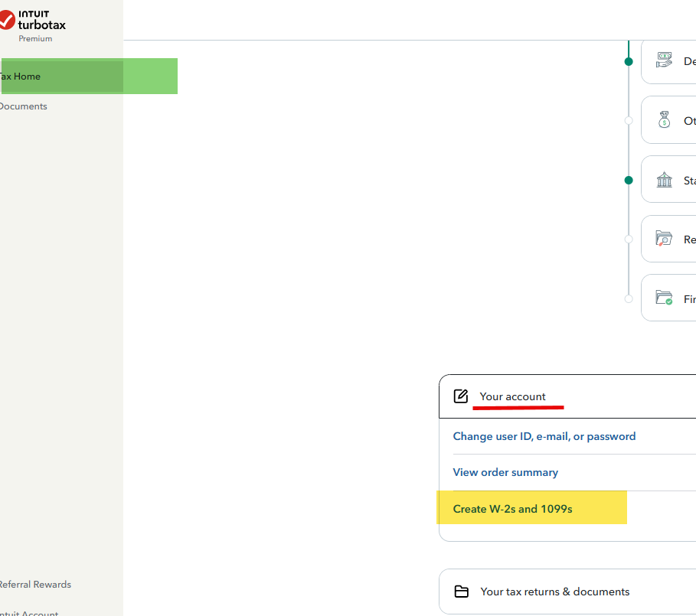The height and width of the screenshot is (616, 696).
Task: Click the folder icon beside tax returns
Action: coord(461,592)
